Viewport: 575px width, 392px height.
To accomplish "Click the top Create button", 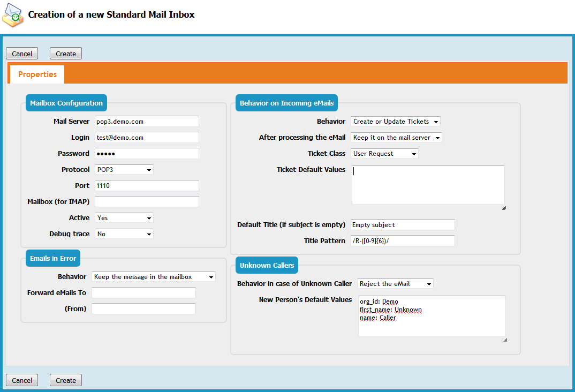I will click(66, 54).
